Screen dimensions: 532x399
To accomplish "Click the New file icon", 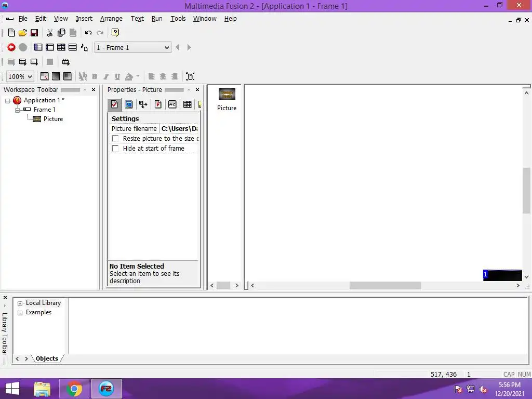I will tap(11, 33).
